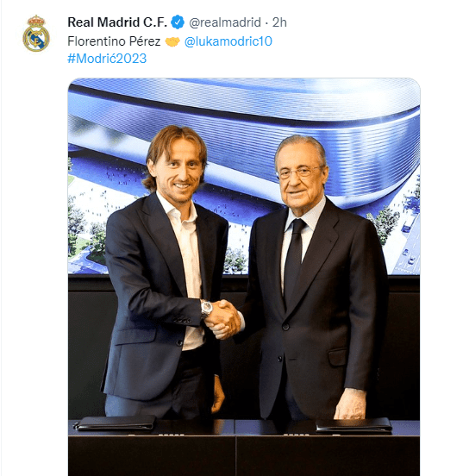This screenshot has height=476, width=469.
Task: Open the #Modrić2023 hashtag
Action: [107, 59]
